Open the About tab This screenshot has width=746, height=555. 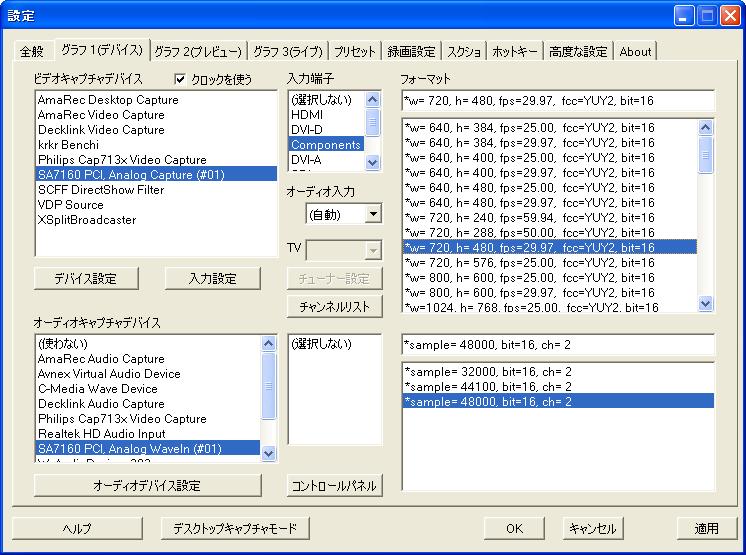pyautogui.click(x=635, y=51)
